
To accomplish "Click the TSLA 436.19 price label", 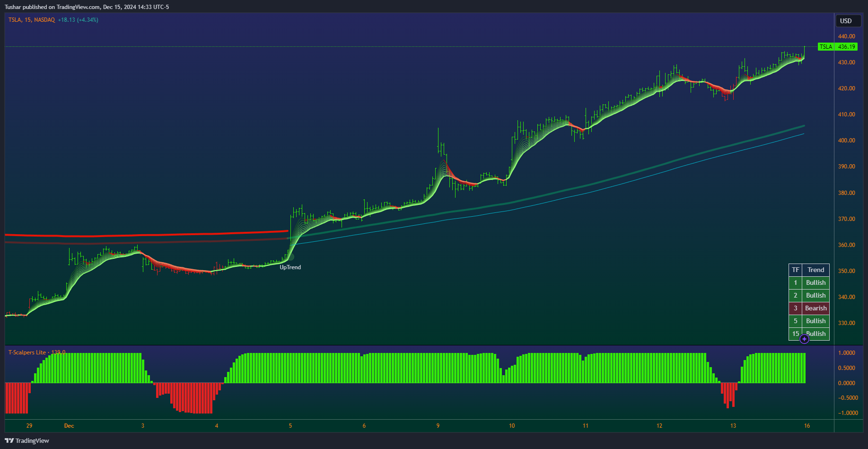I will [838, 47].
